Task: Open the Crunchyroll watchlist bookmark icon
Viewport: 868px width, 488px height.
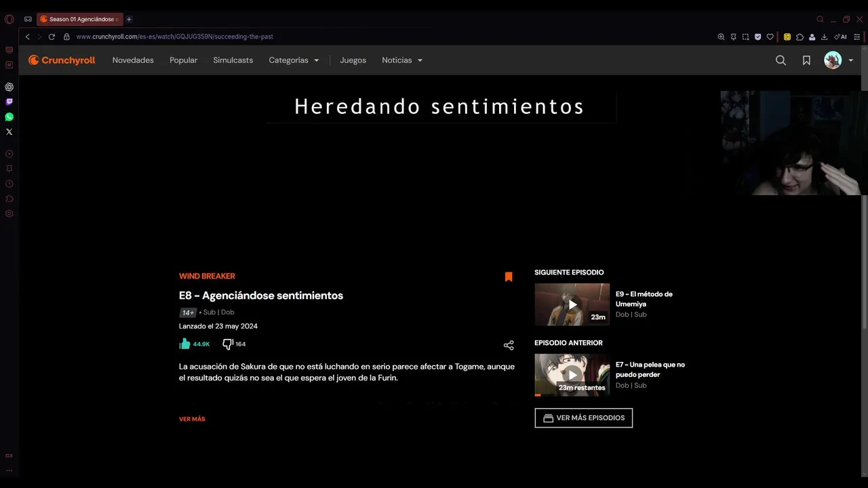Action: [x=806, y=60]
